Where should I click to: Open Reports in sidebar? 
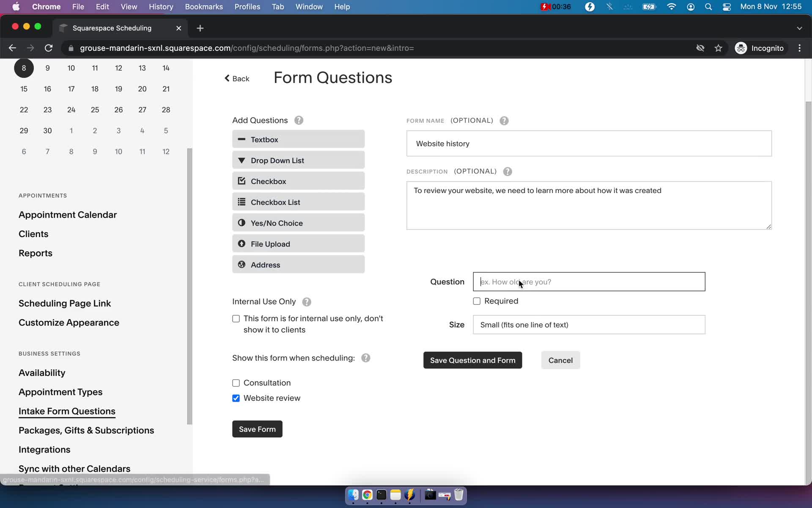(36, 253)
